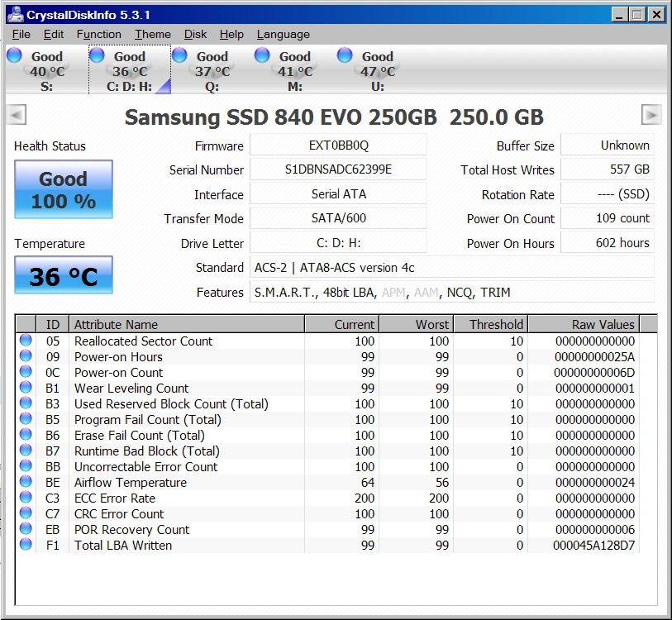Switch to the Q: drive at 37 °C

click(212, 70)
